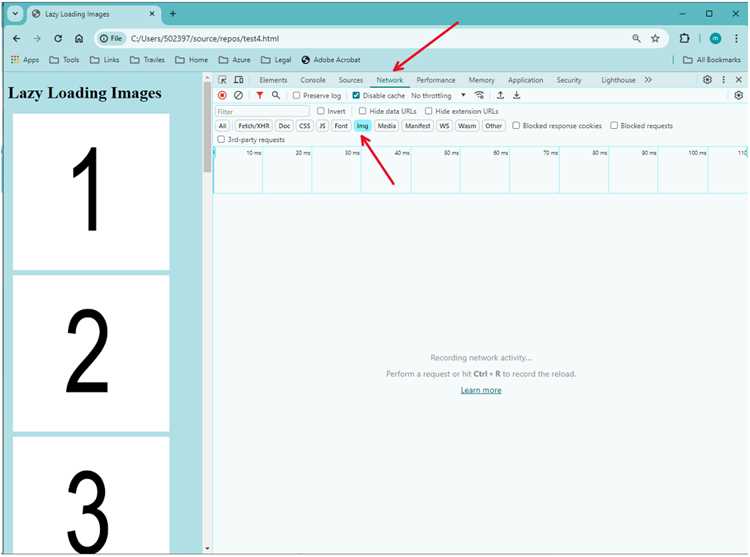Open the Tools bookmarks folder
This screenshot has height=557, width=750.
(x=64, y=60)
